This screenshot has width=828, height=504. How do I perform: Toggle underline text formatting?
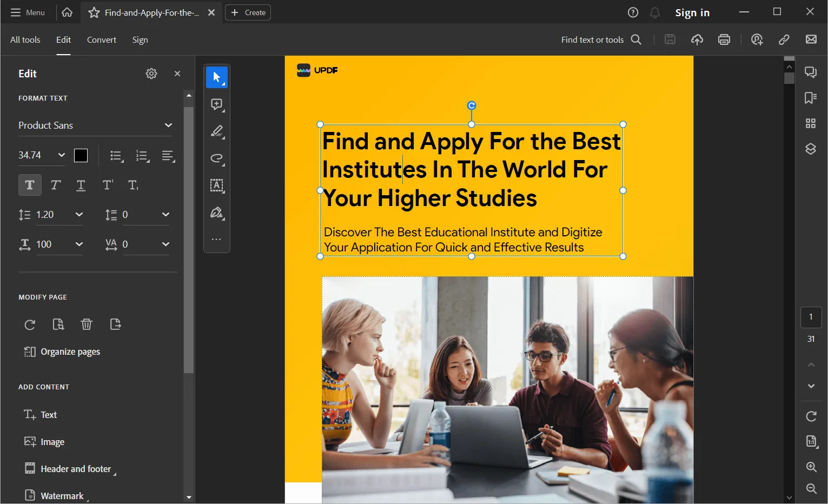pyautogui.click(x=81, y=185)
